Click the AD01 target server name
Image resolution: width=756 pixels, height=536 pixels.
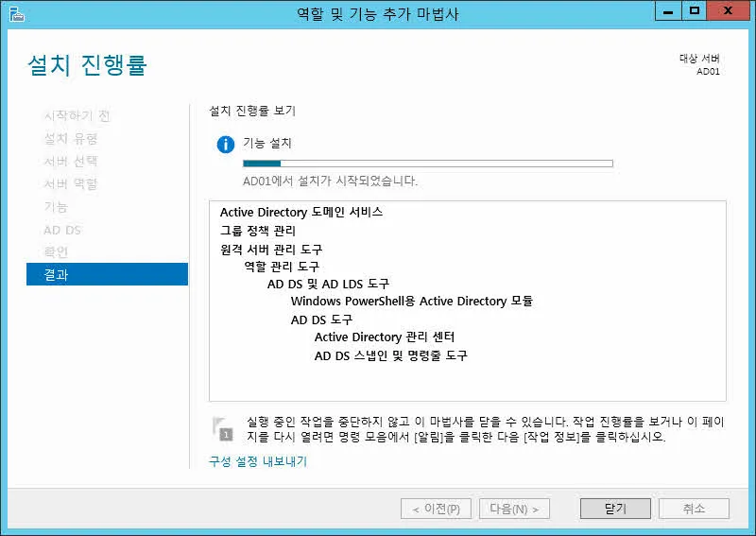click(x=708, y=72)
